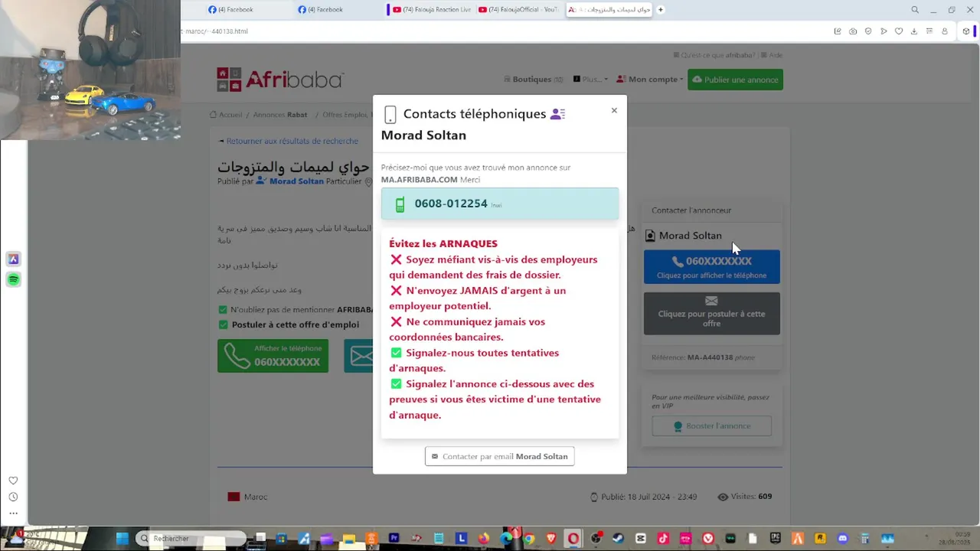980x551 pixels.
Task: Click the Afribaba logo
Action: coord(280,80)
